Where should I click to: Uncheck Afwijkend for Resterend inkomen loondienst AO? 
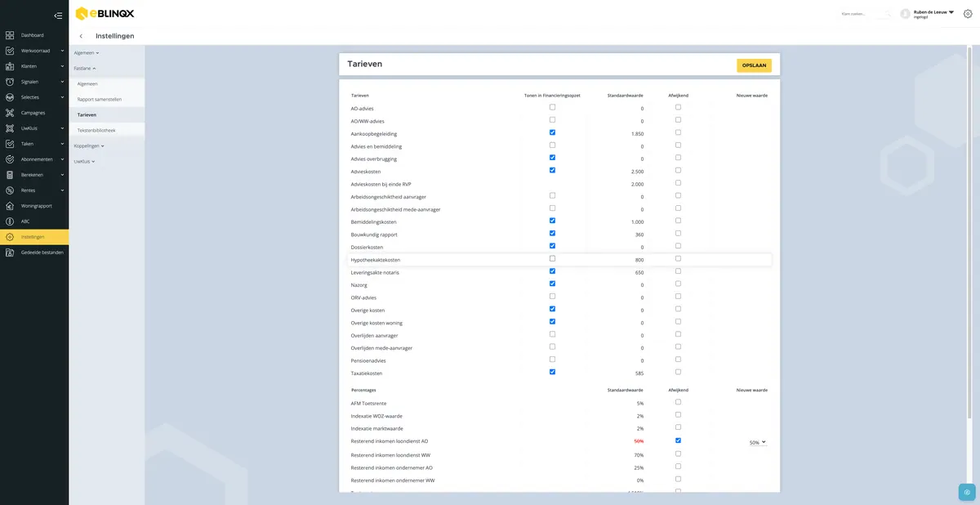pyautogui.click(x=678, y=440)
